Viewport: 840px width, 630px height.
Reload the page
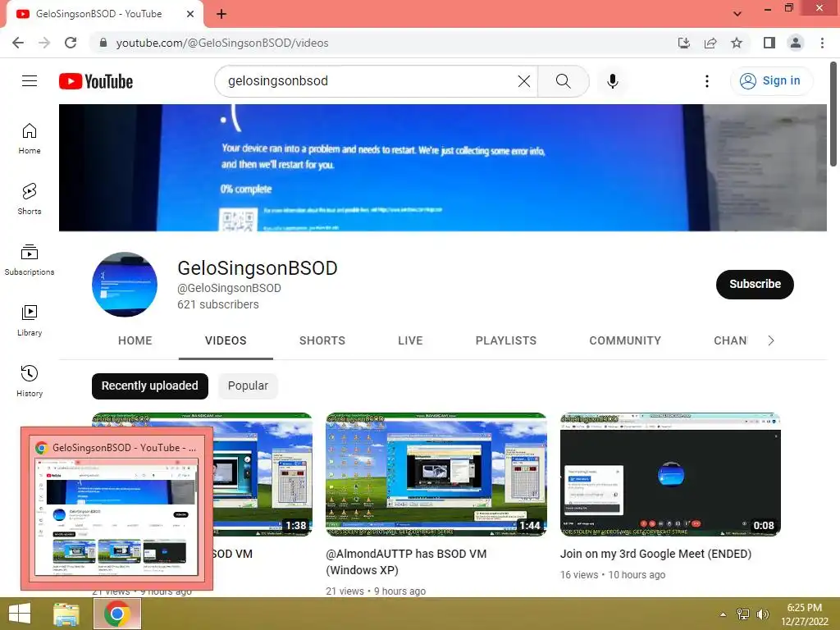click(71, 43)
